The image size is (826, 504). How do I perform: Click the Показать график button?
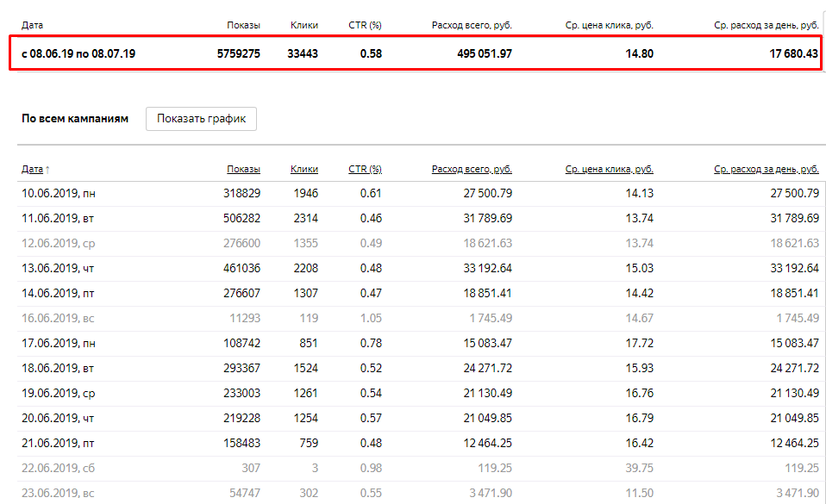coord(201,119)
